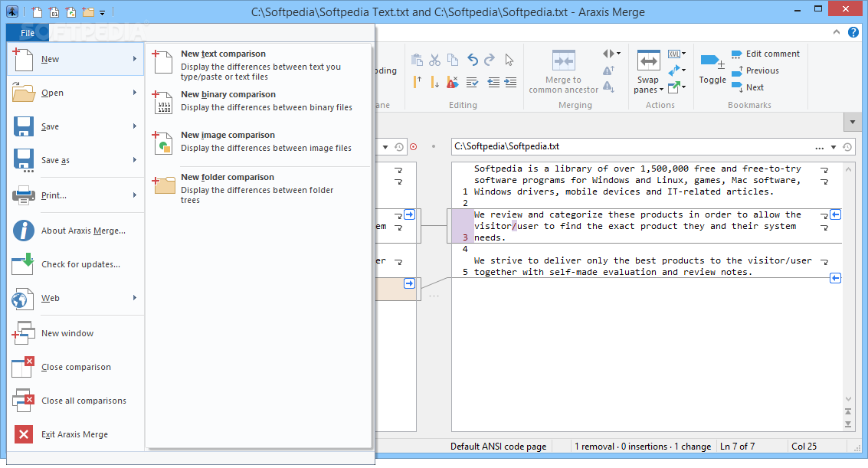This screenshot has width=868, height=468.
Task: Click Edit comment in Bookmarks
Action: pyautogui.click(x=765, y=54)
